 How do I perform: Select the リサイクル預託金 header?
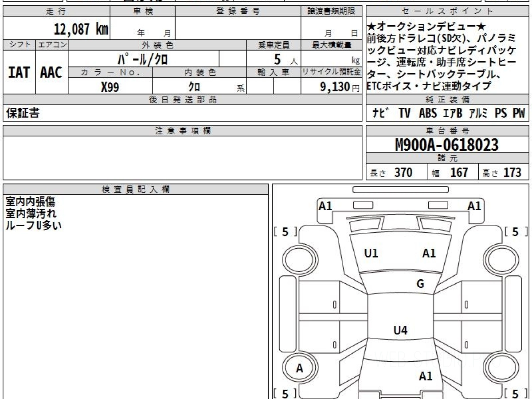[332, 72]
